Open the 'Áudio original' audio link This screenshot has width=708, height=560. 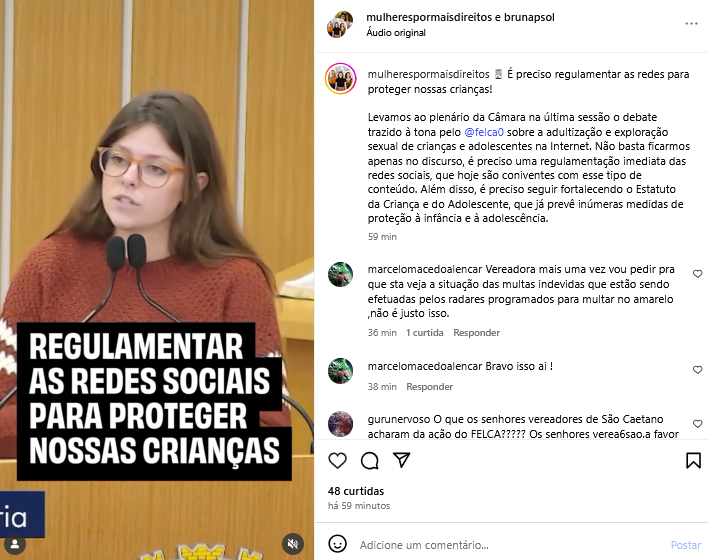pos(396,33)
